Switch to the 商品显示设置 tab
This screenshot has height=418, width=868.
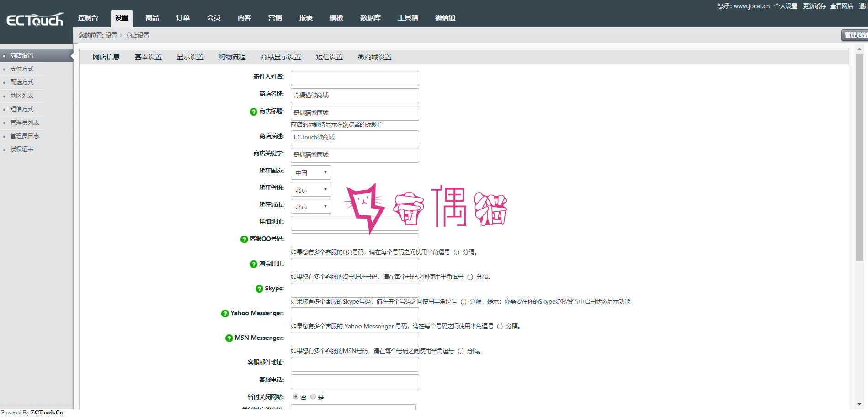281,57
